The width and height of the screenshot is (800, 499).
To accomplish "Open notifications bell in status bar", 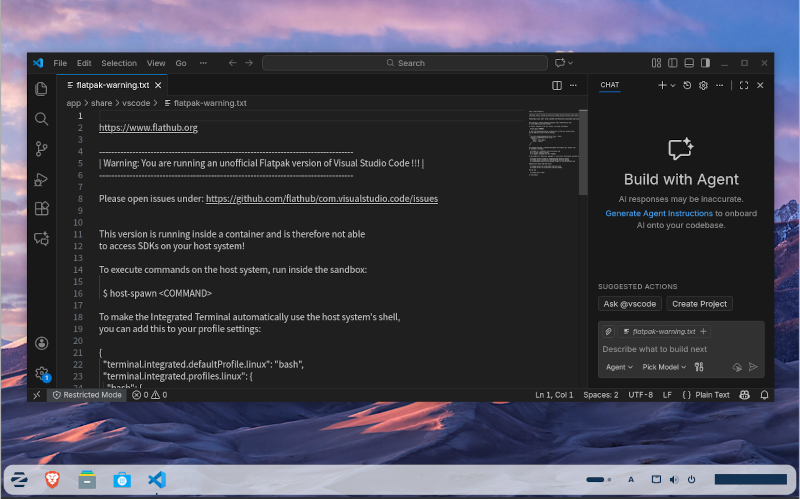I will tap(764, 395).
